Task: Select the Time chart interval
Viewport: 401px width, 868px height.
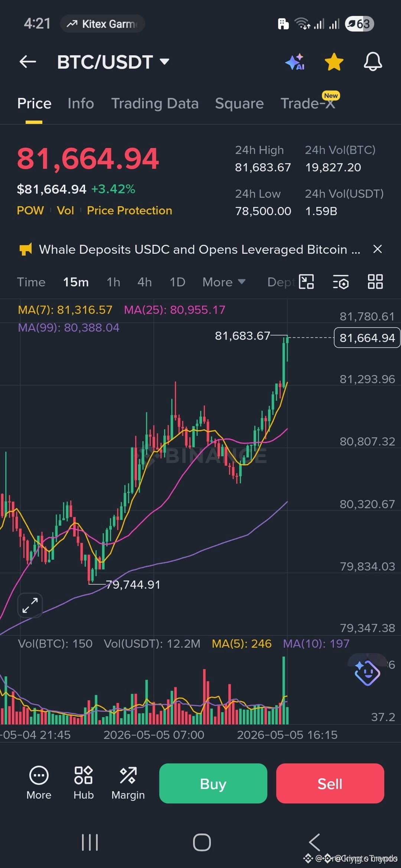Action: click(x=31, y=282)
